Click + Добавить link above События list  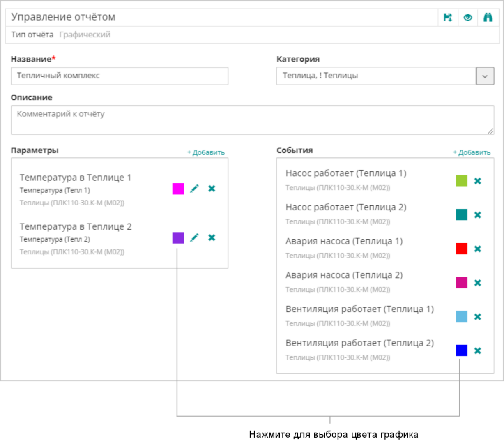(472, 152)
